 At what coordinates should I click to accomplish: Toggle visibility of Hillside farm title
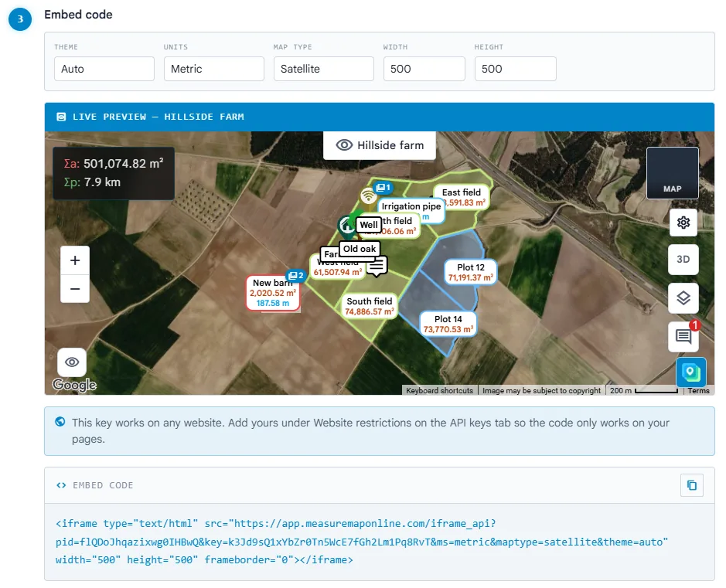[x=344, y=145]
